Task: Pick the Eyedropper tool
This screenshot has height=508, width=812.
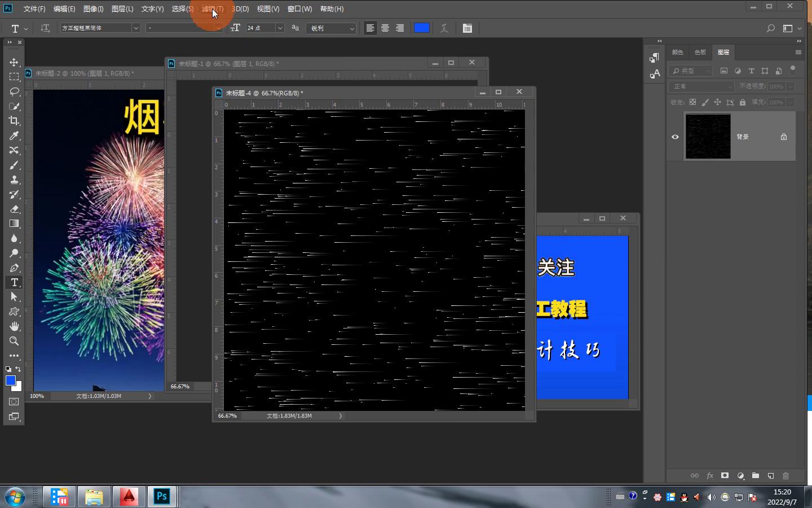Action: tap(14, 135)
